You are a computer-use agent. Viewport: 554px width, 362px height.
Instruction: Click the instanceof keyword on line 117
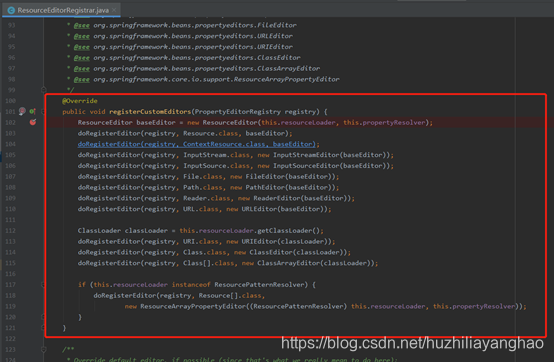(191, 285)
